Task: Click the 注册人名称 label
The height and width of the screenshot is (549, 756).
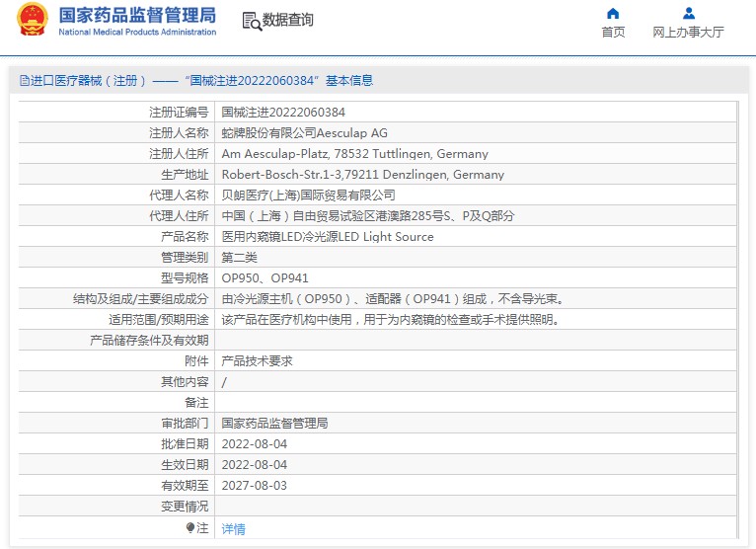Action: [179, 132]
